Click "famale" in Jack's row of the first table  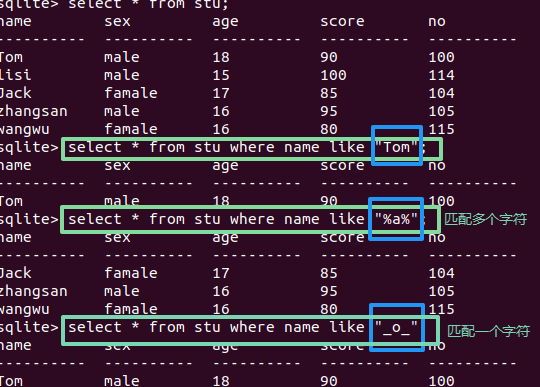pos(131,93)
